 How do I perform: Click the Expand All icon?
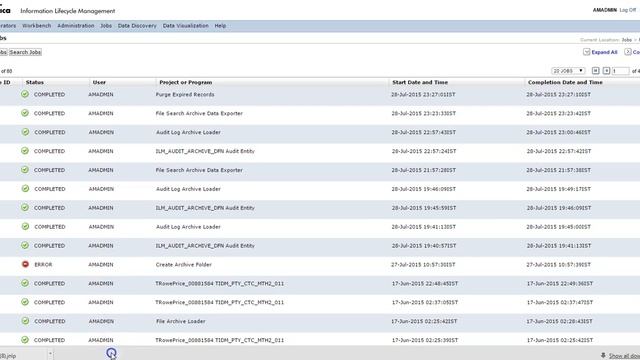pos(587,52)
